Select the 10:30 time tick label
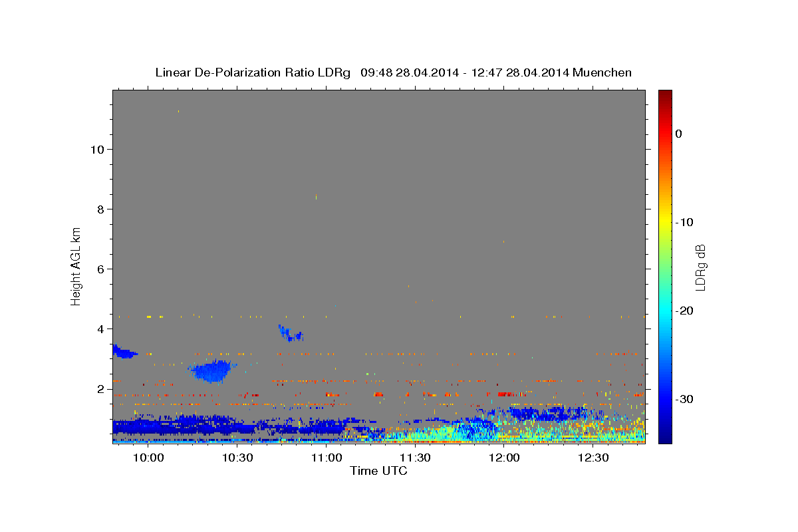Image resolution: width=798 pixels, height=532 pixels. click(237, 458)
